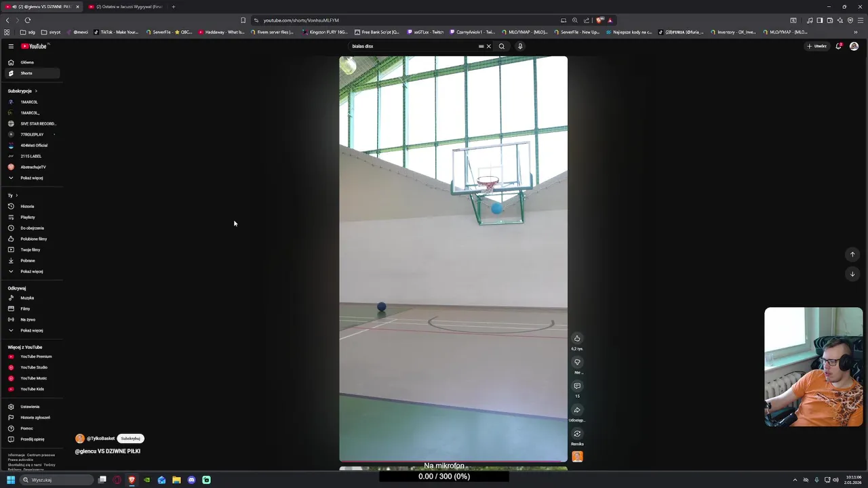Open Pobrane downloads
This screenshot has height=488, width=868.
pyautogui.click(x=31, y=260)
